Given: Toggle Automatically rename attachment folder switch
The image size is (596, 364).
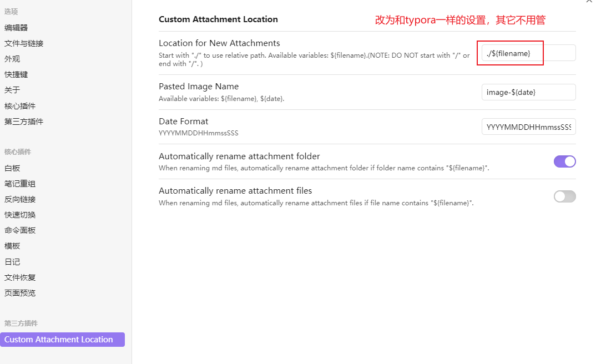Looking at the screenshot, I should [x=564, y=161].
